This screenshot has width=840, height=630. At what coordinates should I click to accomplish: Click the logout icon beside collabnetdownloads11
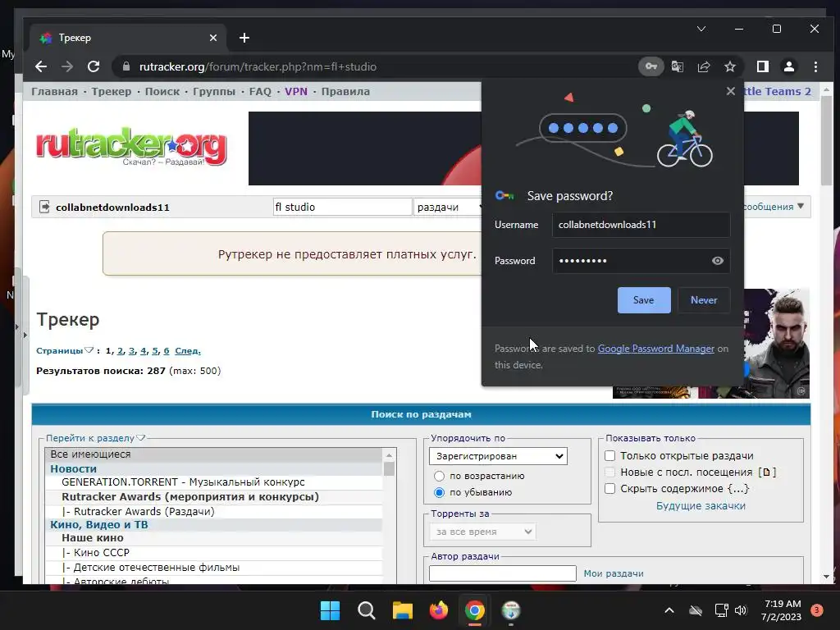pyautogui.click(x=44, y=206)
